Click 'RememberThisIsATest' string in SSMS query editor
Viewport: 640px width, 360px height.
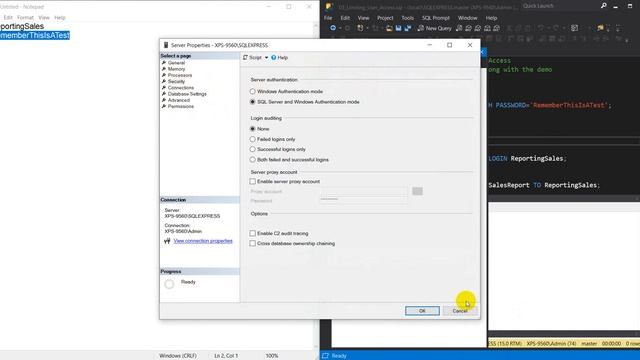[x=569, y=105]
